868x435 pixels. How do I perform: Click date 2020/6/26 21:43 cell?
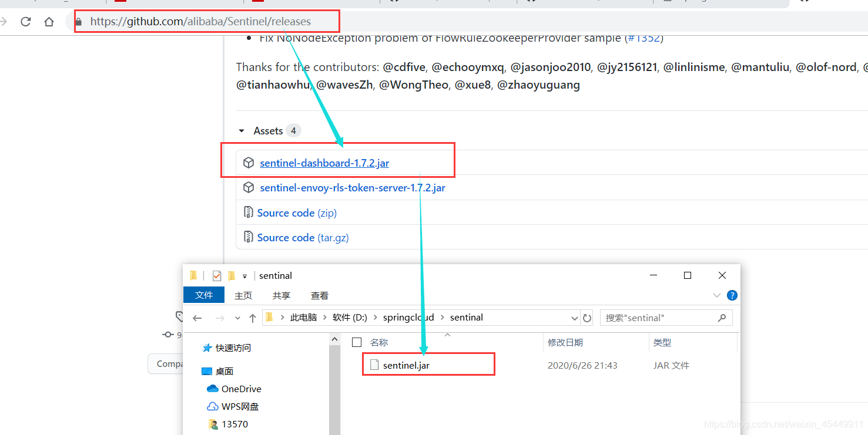(582, 365)
